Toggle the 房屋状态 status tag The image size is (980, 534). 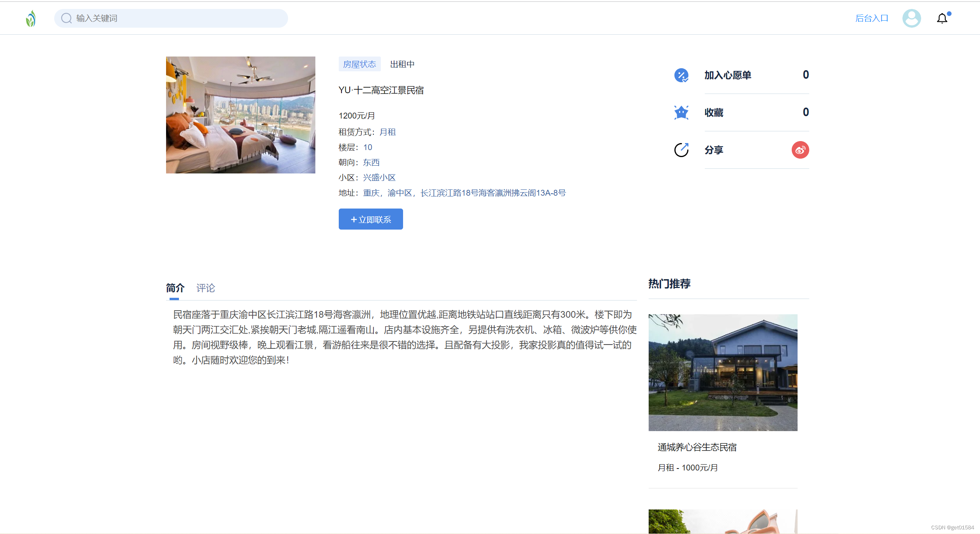coord(359,64)
